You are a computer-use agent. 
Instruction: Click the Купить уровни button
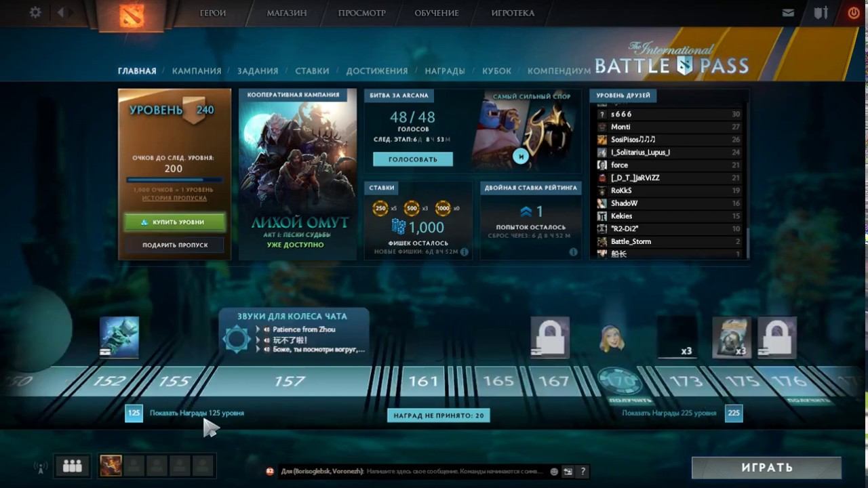174,222
